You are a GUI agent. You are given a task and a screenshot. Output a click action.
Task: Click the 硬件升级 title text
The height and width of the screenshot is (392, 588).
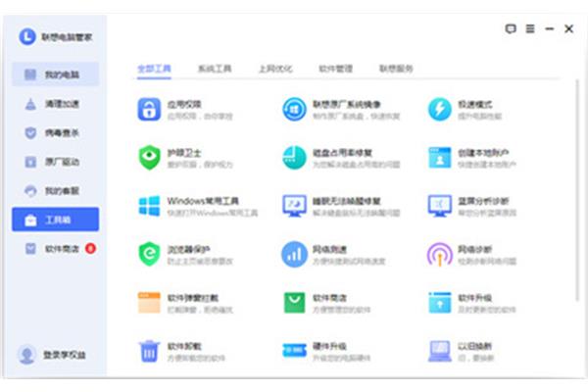(329, 346)
